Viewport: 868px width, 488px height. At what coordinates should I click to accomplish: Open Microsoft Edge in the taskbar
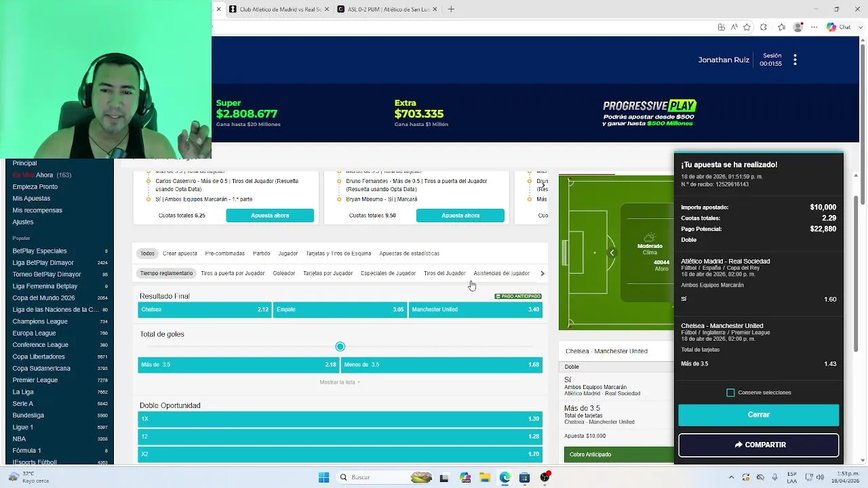click(x=505, y=477)
